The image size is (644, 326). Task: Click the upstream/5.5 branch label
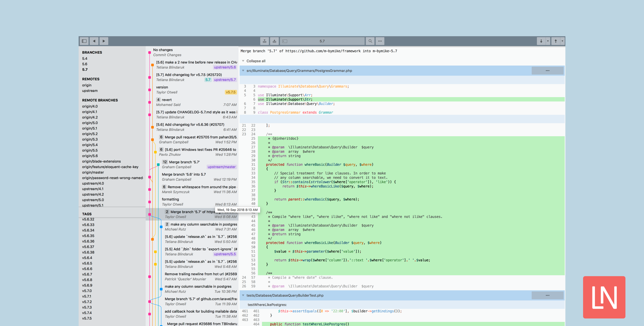click(225, 254)
